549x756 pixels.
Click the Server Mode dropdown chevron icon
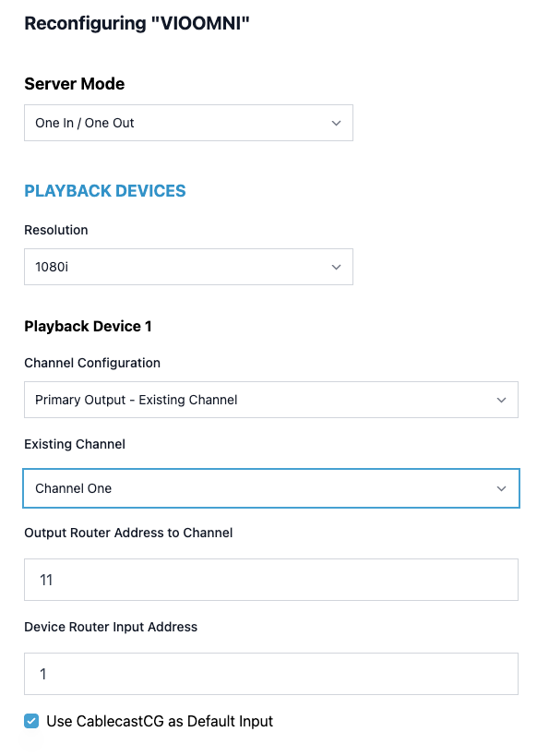point(336,122)
